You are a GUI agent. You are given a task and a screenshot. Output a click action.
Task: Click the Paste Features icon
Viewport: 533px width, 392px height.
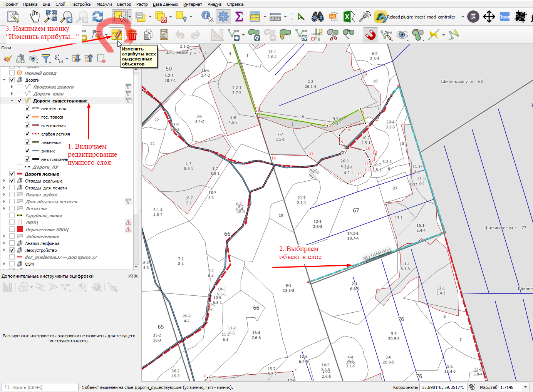pos(164,35)
